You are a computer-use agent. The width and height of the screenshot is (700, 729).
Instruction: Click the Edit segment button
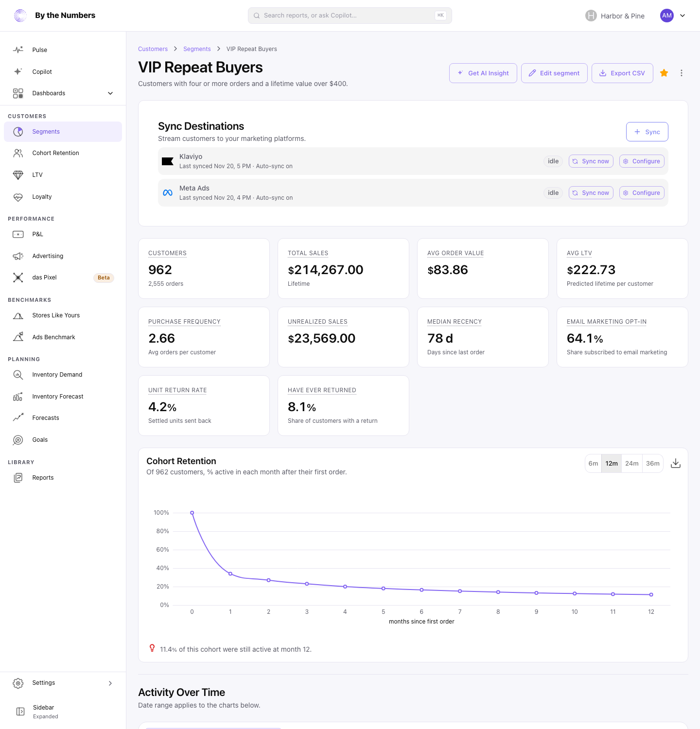[554, 73]
